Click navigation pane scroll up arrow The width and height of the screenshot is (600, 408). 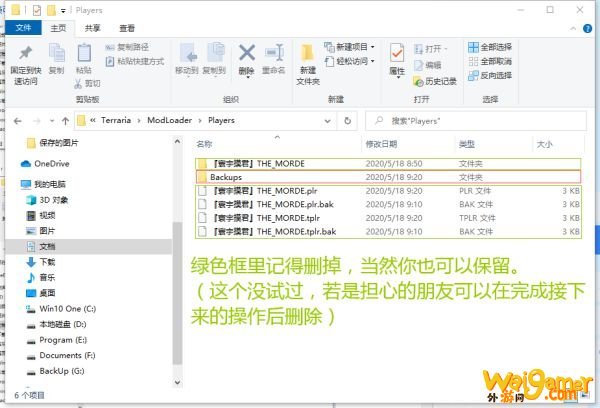point(177,141)
